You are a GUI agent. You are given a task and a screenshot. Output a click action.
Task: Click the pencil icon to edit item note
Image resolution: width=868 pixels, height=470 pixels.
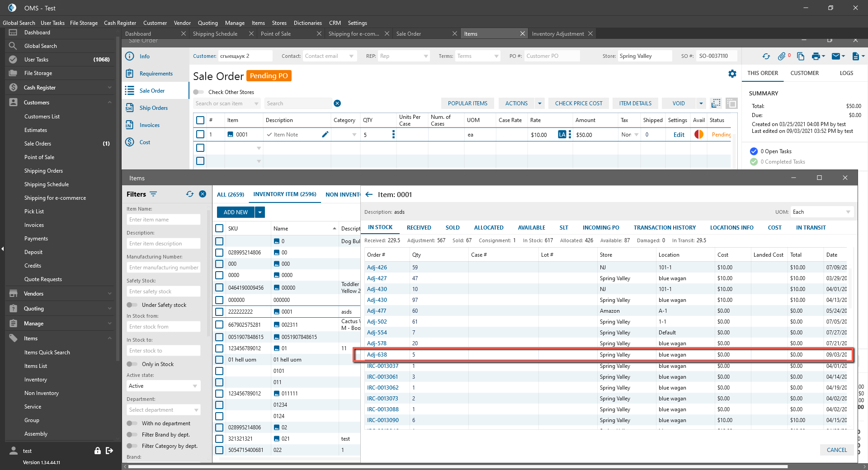click(325, 135)
